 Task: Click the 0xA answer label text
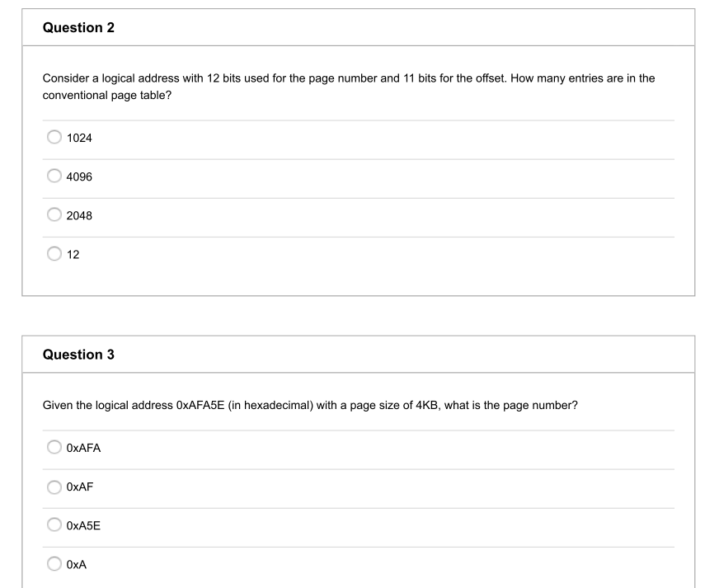coord(77,564)
